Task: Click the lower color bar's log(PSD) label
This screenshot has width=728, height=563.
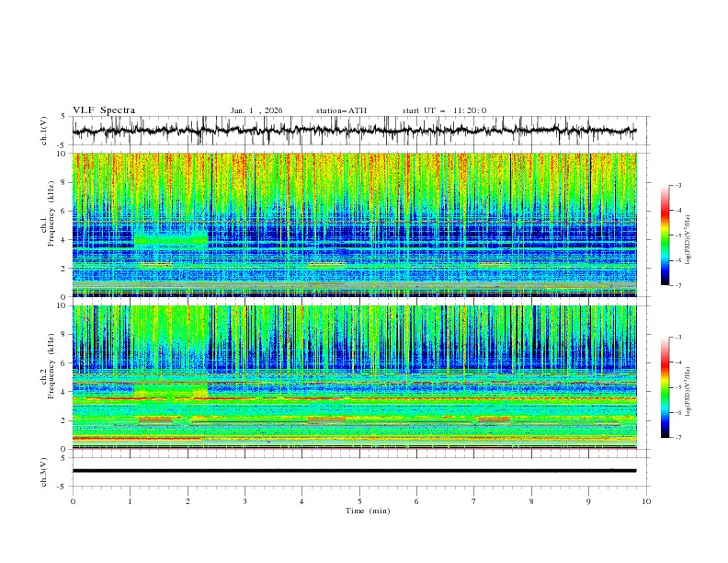Action: [x=688, y=391]
